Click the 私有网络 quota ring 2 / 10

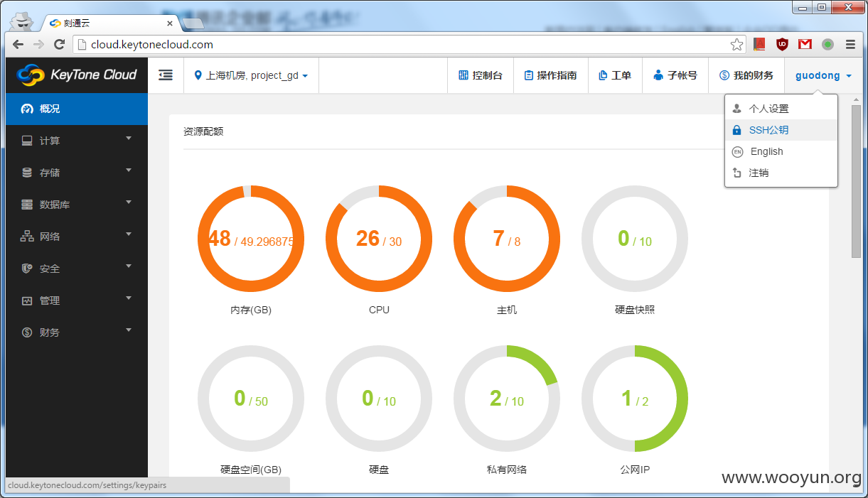point(507,399)
